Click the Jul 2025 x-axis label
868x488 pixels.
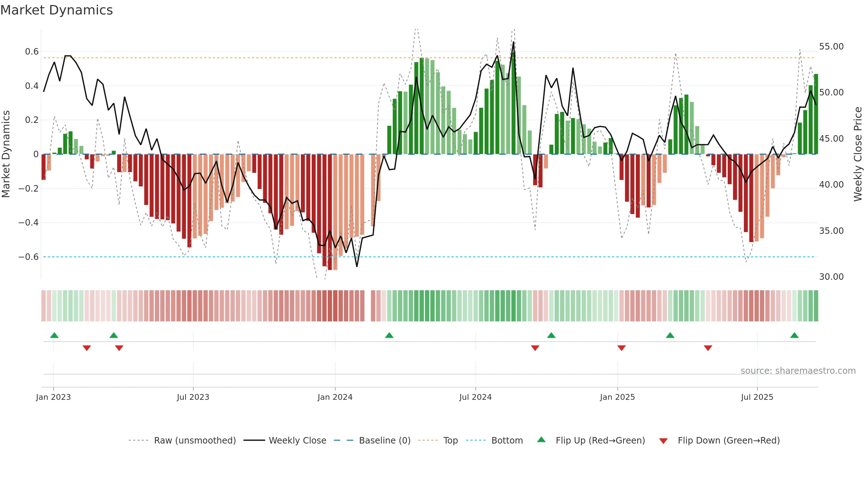coord(757,397)
